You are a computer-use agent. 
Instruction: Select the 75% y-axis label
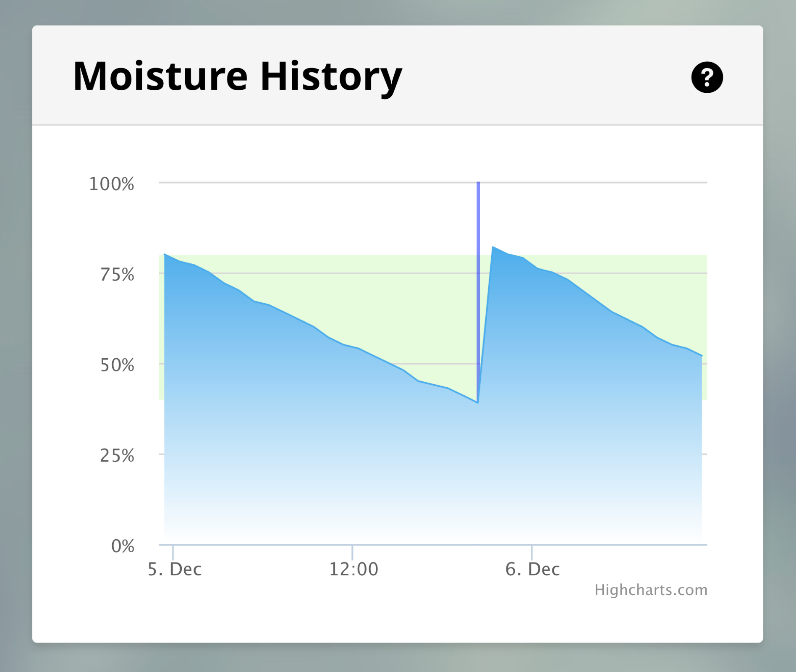point(117,275)
